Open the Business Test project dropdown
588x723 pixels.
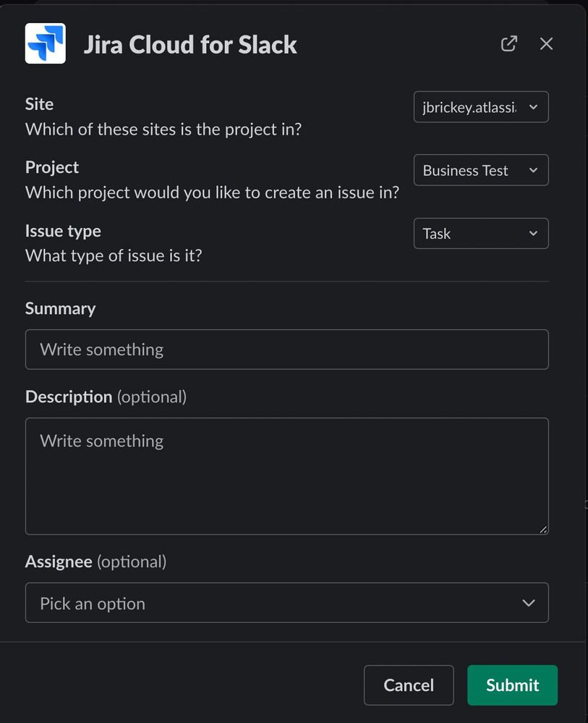click(x=481, y=170)
